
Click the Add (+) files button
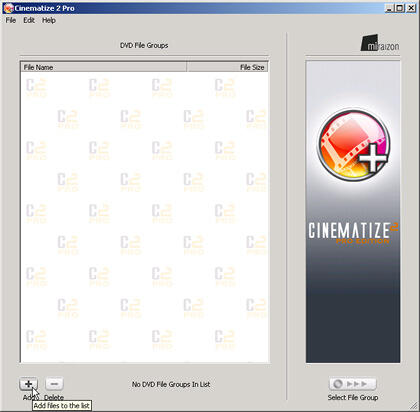[x=28, y=384]
